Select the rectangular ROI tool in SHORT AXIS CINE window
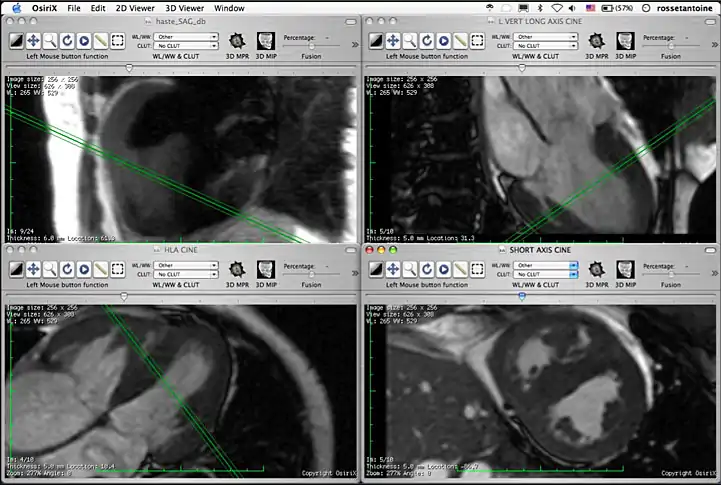Viewport: 721px width, 485px height. (x=478, y=268)
